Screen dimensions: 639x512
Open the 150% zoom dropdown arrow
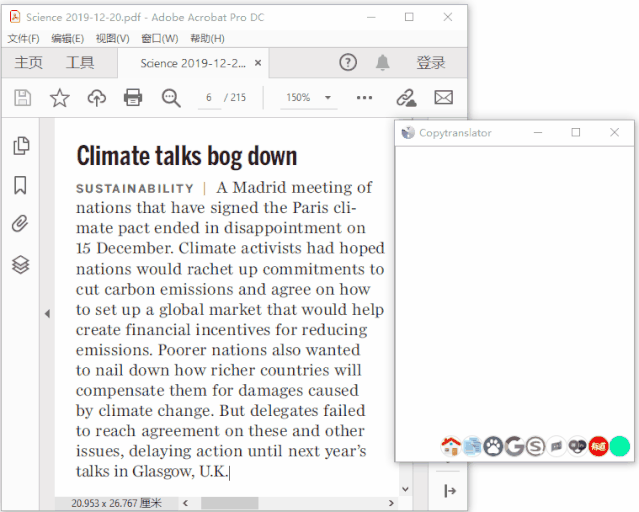328,98
